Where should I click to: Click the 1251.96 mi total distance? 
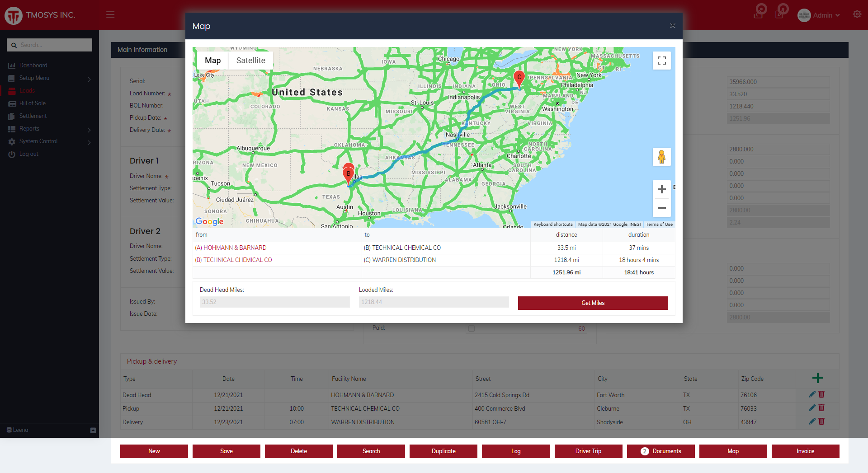[x=566, y=272]
